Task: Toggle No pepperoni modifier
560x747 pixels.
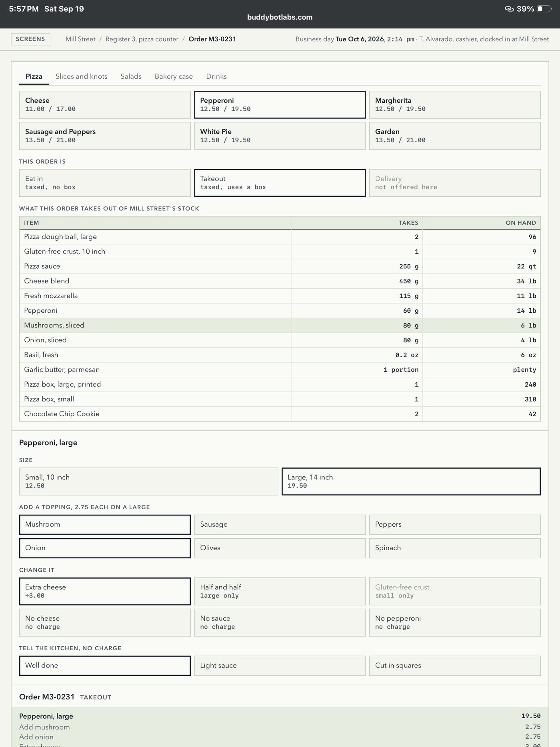Action: pos(455,623)
